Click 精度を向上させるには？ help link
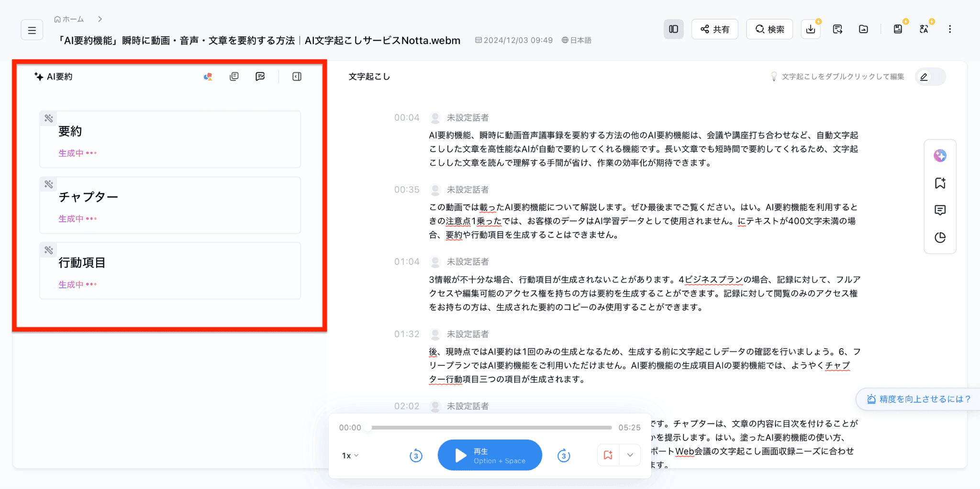The width and height of the screenshot is (980, 489). (919, 399)
